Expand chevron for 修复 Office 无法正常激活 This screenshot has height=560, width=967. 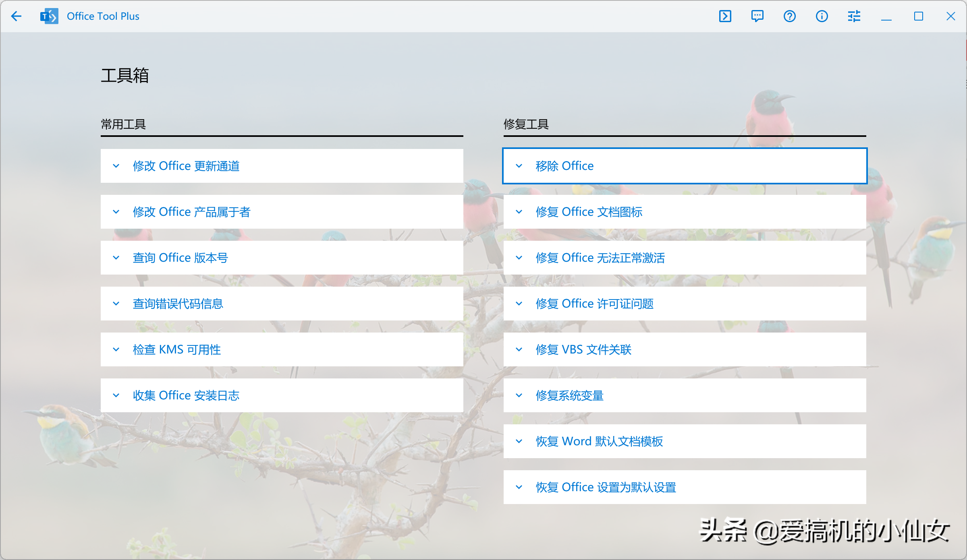pos(519,258)
